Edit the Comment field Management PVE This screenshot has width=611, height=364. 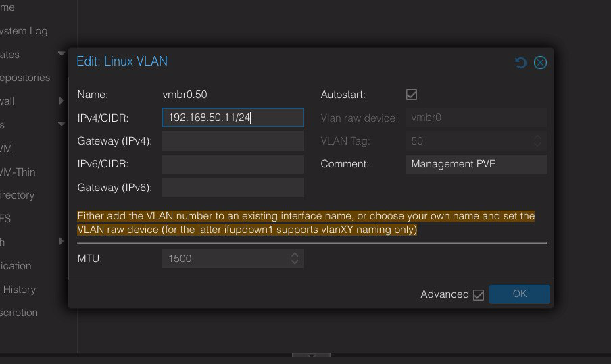click(476, 164)
